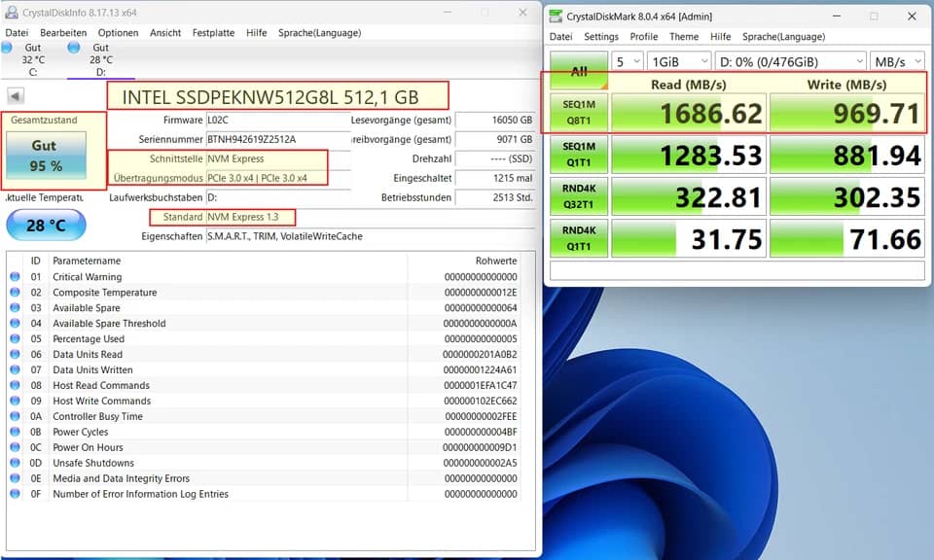Open Bearbeiten menu in CrystalDiskInfo
The image size is (934, 560).
(63, 33)
